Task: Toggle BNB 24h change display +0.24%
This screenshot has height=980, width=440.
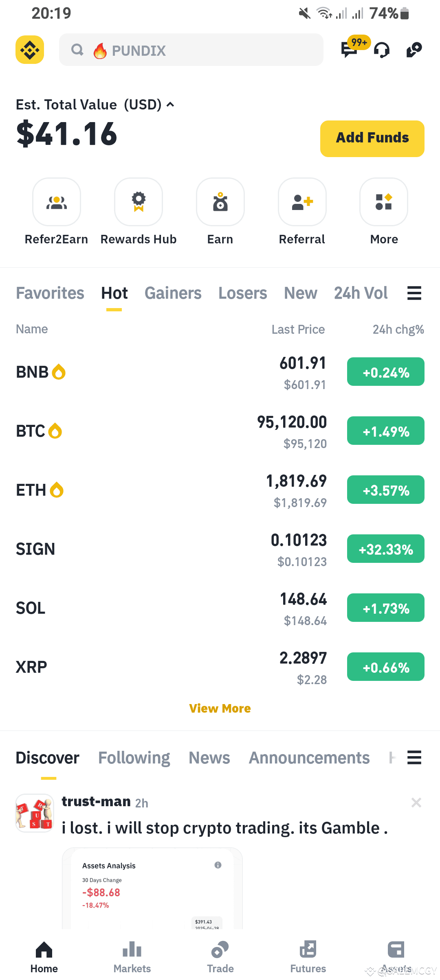Action: 386,372
